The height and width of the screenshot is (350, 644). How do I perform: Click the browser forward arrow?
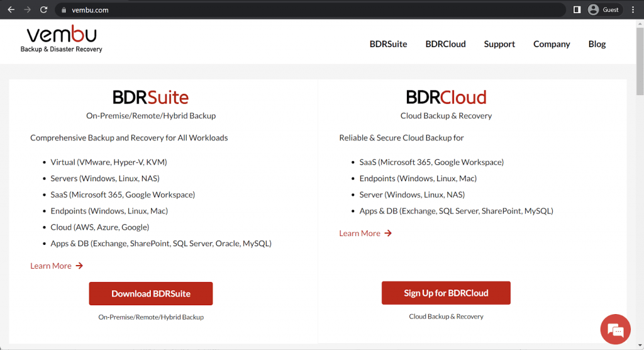(27, 10)
